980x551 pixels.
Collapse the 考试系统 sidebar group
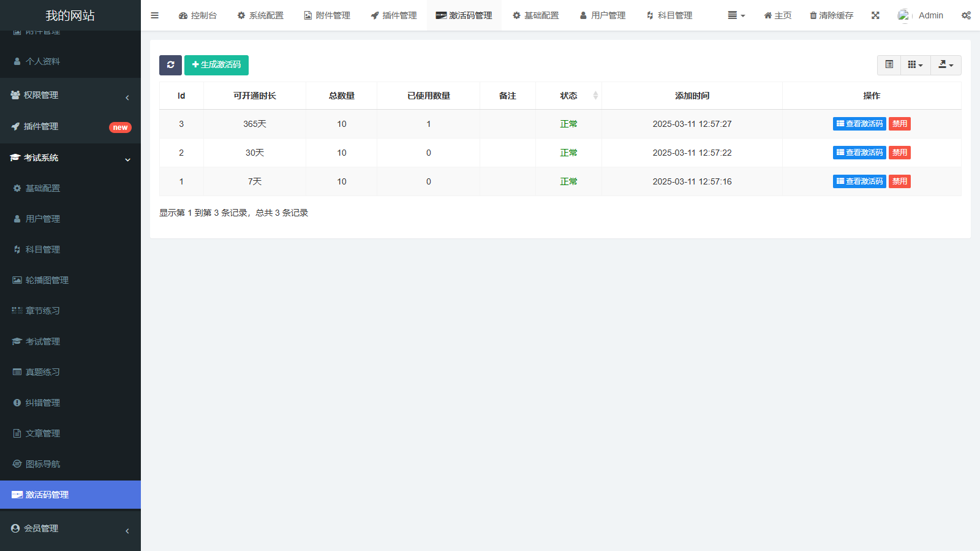[x=70, y=158]
